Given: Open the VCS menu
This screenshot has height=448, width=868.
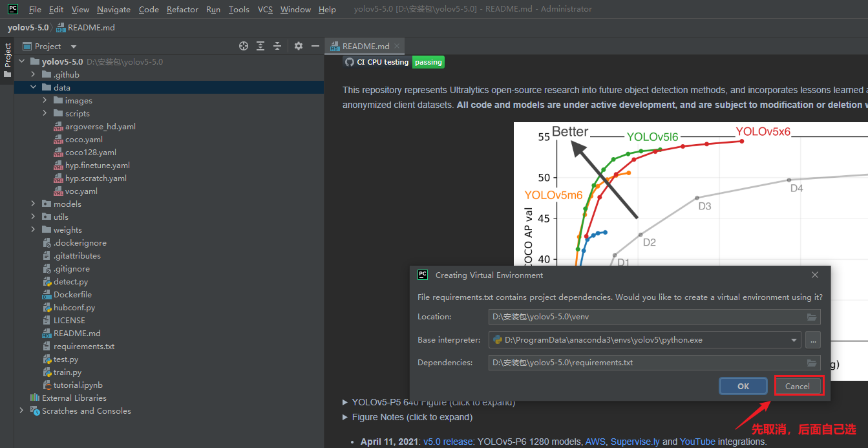Looking at the screenshot, I should [265, 9].
